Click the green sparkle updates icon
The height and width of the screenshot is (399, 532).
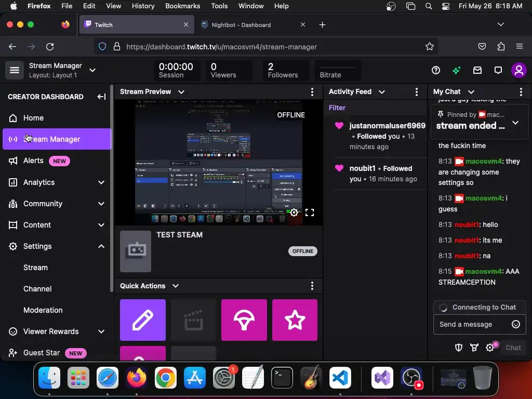coord(456,70)
